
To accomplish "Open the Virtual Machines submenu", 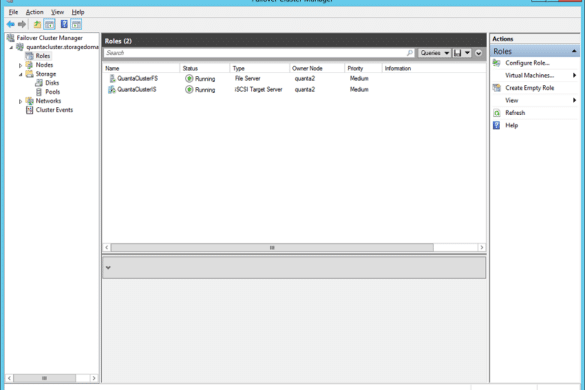I will pos(534,75).
